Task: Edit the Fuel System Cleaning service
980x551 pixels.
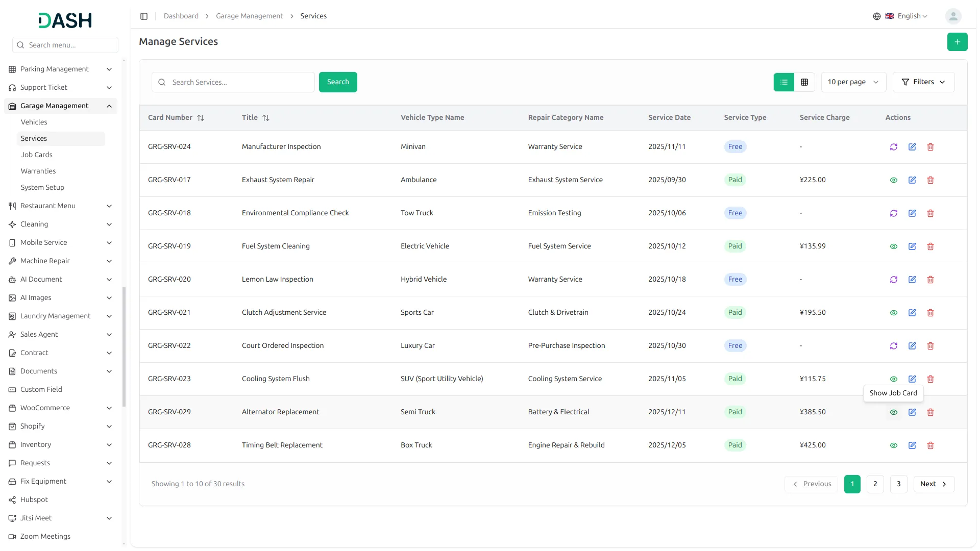Action: coord(912,246)
